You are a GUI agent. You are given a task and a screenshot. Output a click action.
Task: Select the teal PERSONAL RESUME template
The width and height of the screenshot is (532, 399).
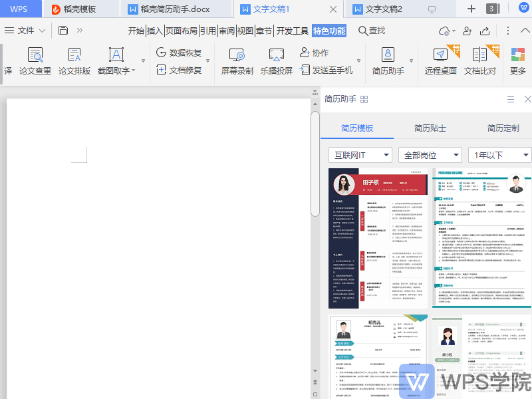[481, 238]
